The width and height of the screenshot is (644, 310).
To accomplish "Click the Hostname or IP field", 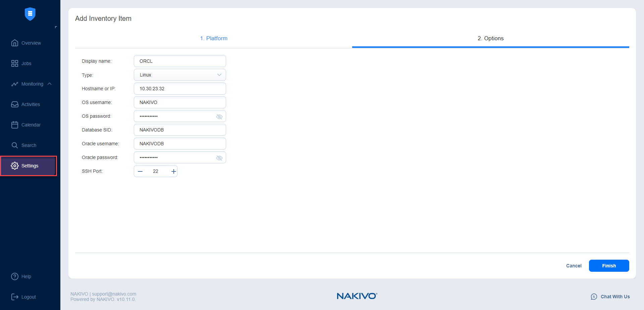I will [x=180, y=89].
